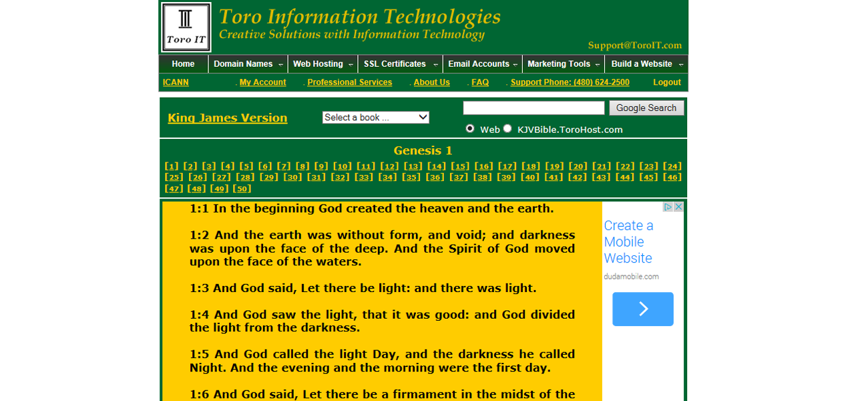Open chapter 36 link

click(435, 177)
